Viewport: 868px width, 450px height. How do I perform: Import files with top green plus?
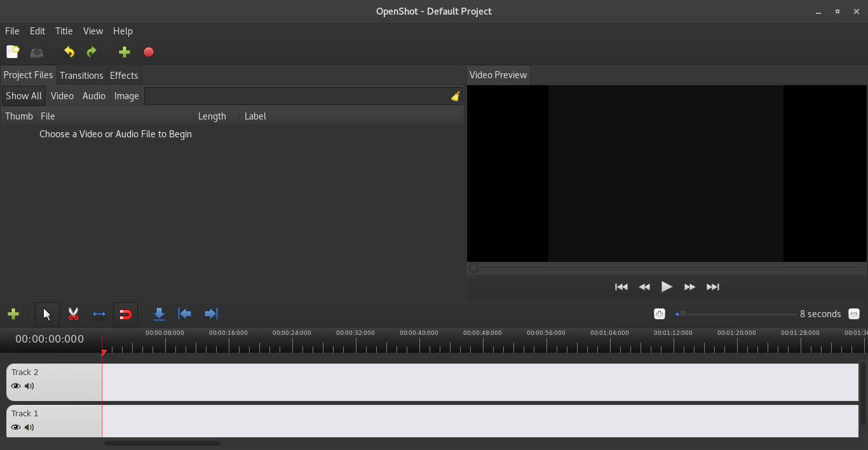(x=125, y=52)
